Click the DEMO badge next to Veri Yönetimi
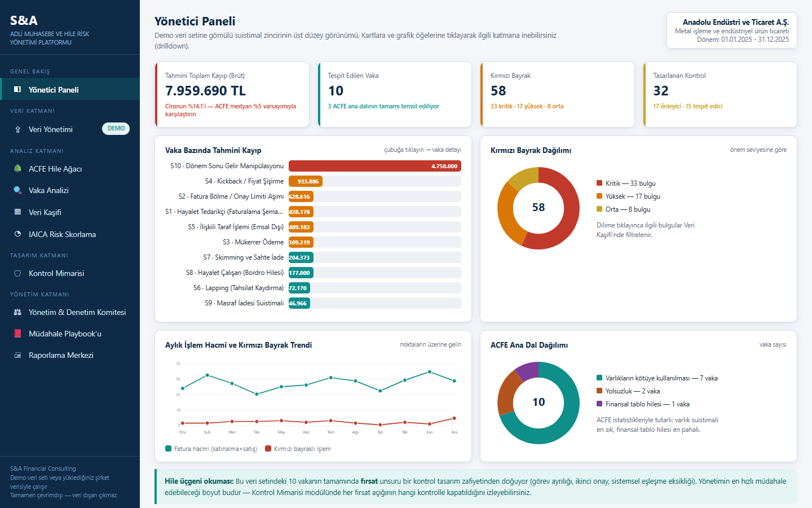Viewport: 812px width, 508px height. tap(116, 129)
